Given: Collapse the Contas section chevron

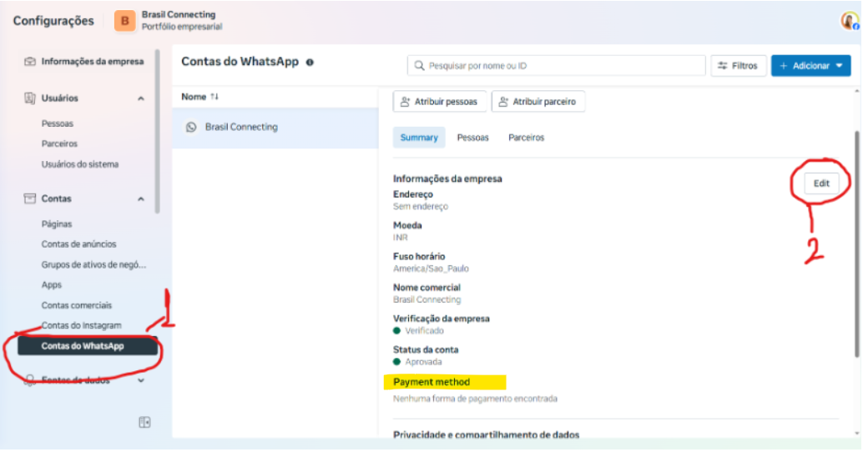Looking at the screenshot, I should tap(140, 198).
